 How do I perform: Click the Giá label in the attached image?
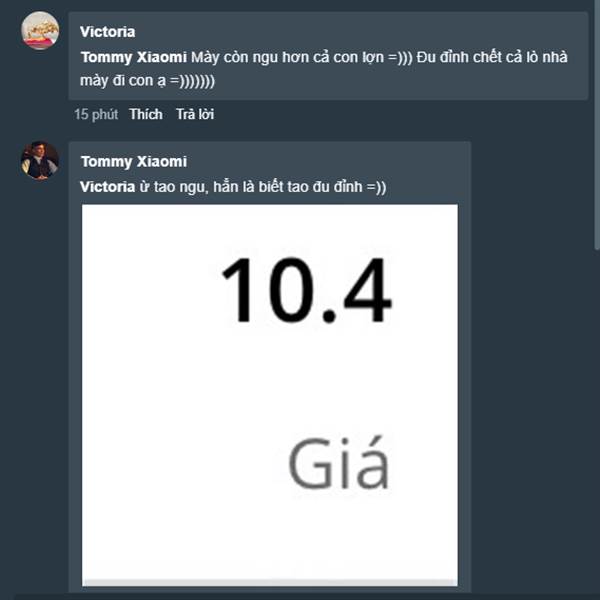(339, 462)
